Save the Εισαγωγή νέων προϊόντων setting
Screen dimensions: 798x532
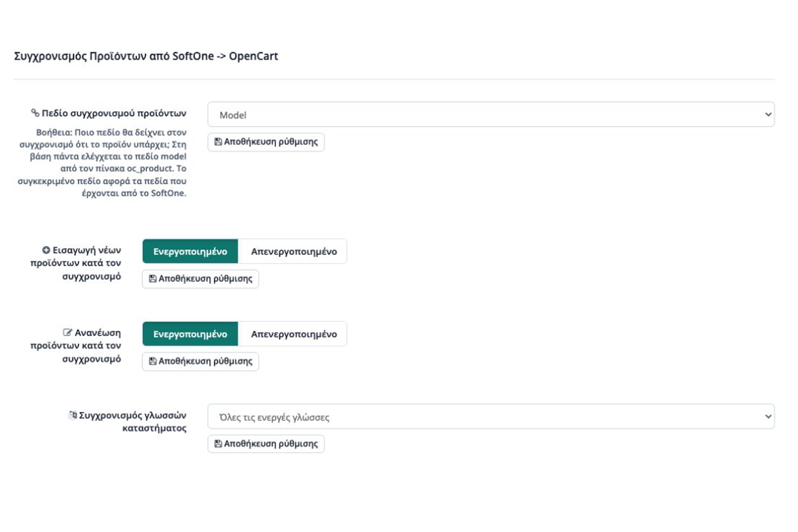200,279
